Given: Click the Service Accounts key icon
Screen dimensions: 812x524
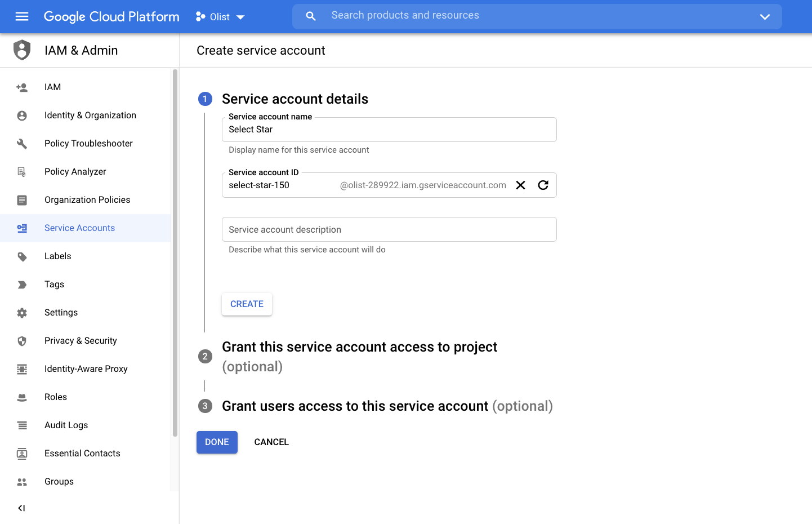Looking at the screenshot, I should point(22,228).
